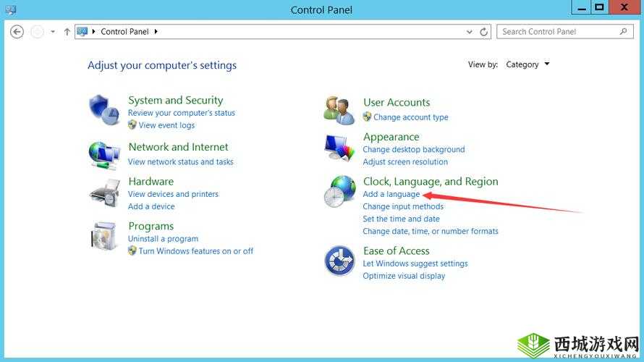The width and height of the screenshot is (644, 362).
Task: Click the User Accounts people icon
Action: [x=339, y=109]
